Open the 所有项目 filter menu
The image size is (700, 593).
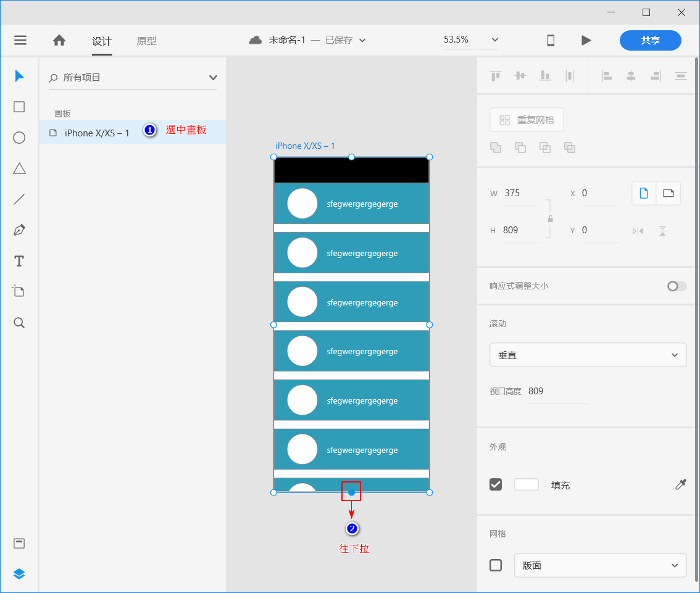click(132, 77)
